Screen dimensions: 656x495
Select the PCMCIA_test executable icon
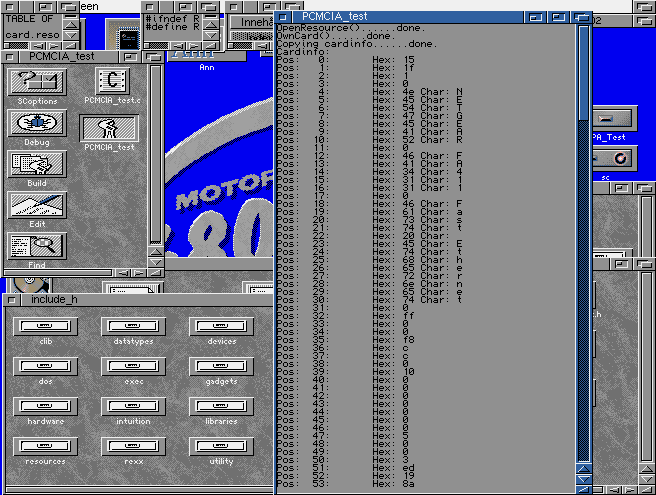[x=109, y=128]
